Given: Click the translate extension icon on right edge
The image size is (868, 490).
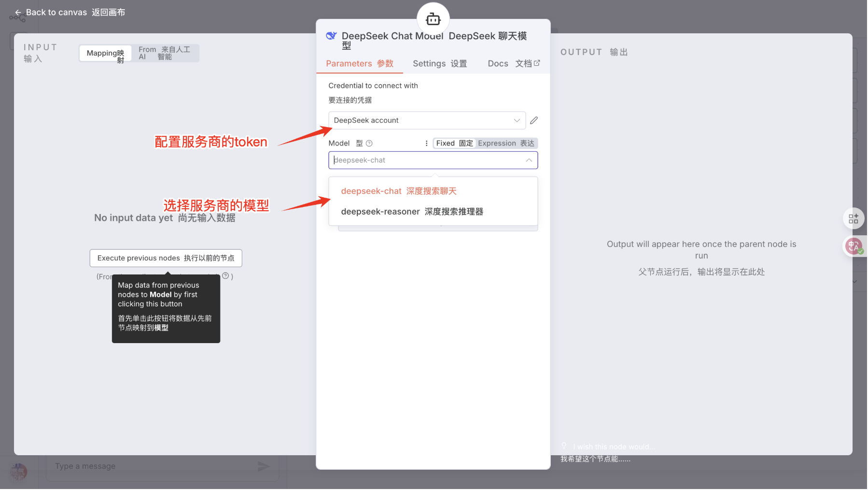Looking at the screenshot, I should point(854,246).
